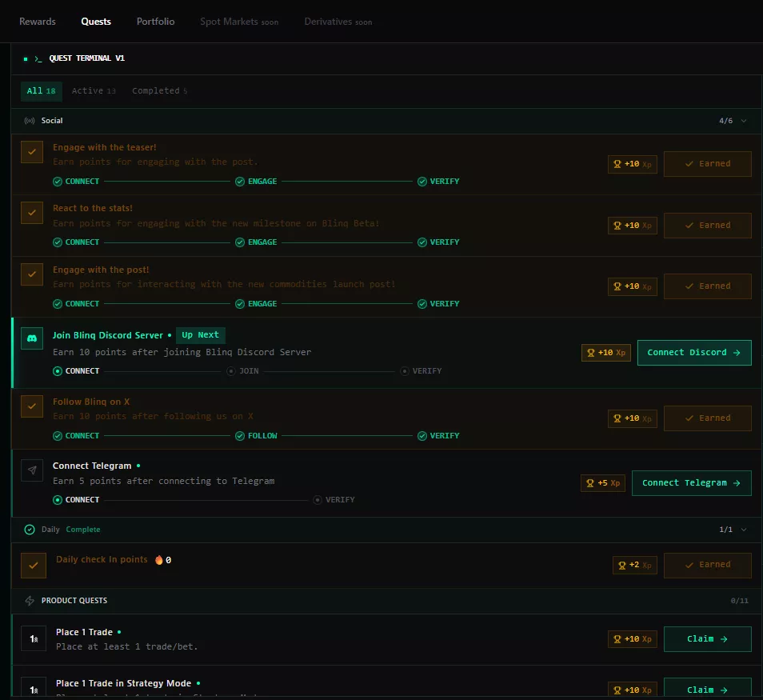763x700 pixels.
Task: Click the +2 Xp reward badge
Action: tap(634, 565)
